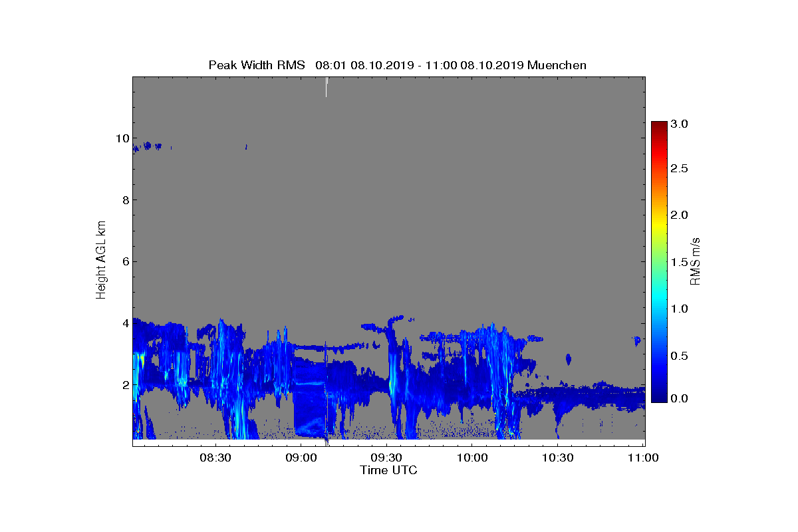
Task: Click the colorbar value '1.0'
Action: pyautogui.click(x=679, y=309)
